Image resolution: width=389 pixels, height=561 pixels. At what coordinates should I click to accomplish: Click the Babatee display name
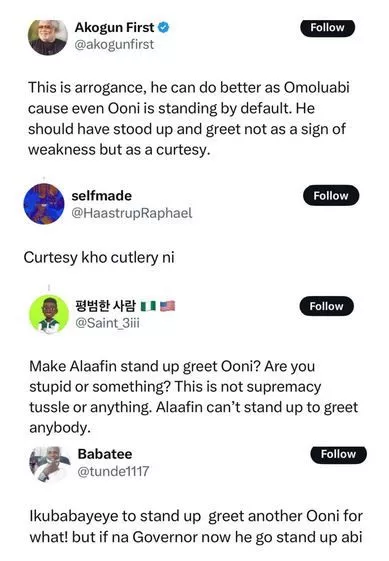pyautogui.click(x=105, y=454)
